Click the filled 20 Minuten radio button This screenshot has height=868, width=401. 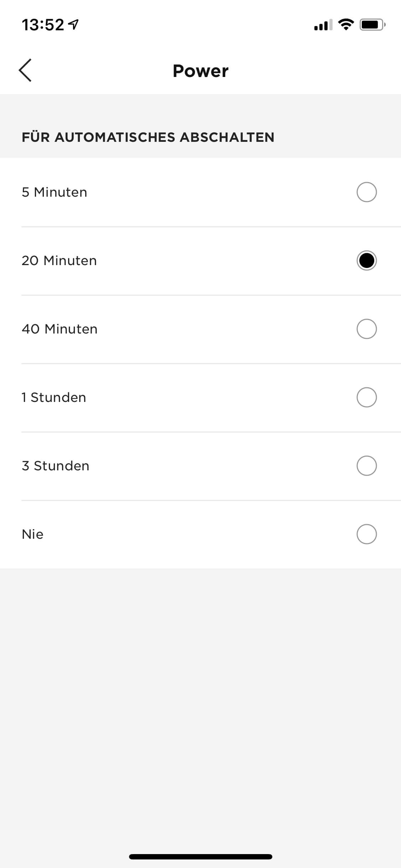point(366,260)
